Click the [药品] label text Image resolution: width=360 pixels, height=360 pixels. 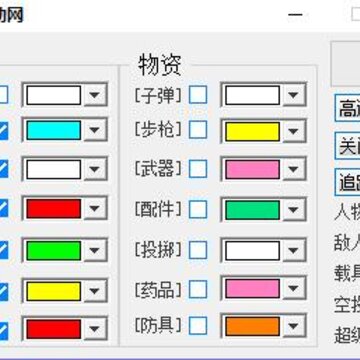[158, 290]
